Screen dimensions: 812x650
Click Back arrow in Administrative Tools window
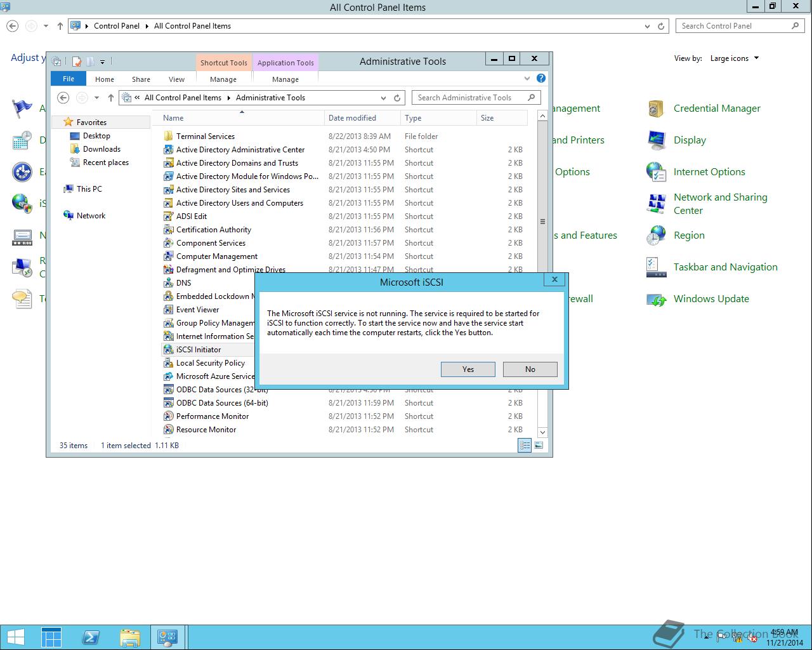pyautogui.click(x=63, y=98)
